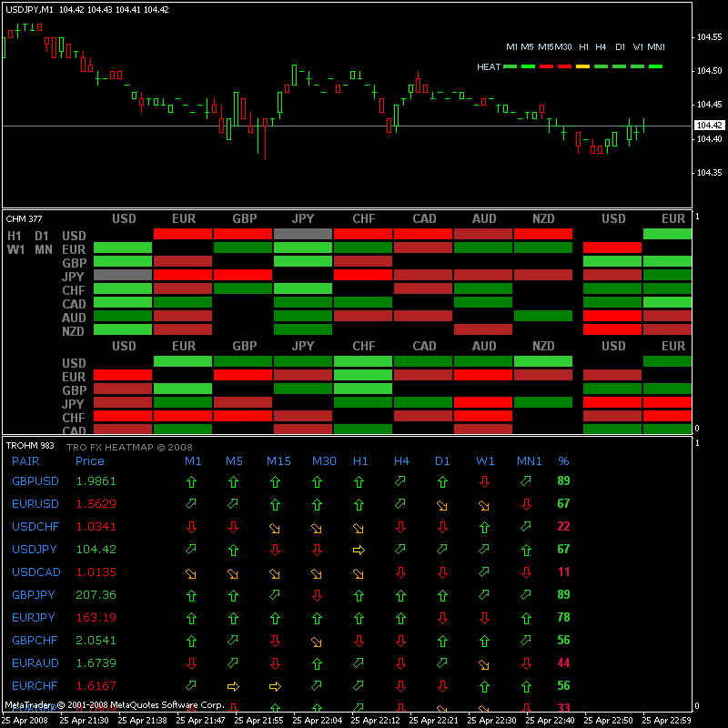This screenshot has height=728, width=728.
Task: Click the Price column header
Action: coord(89,461)
